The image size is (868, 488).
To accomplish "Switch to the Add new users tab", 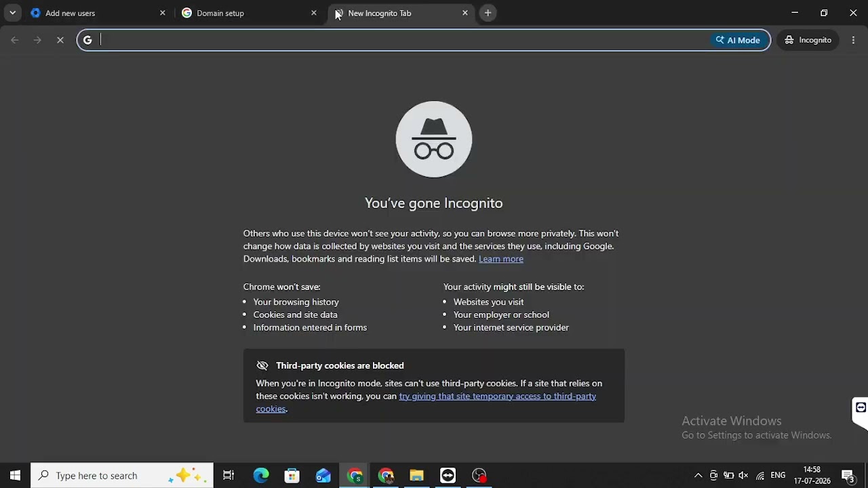I will pos(95,13).
